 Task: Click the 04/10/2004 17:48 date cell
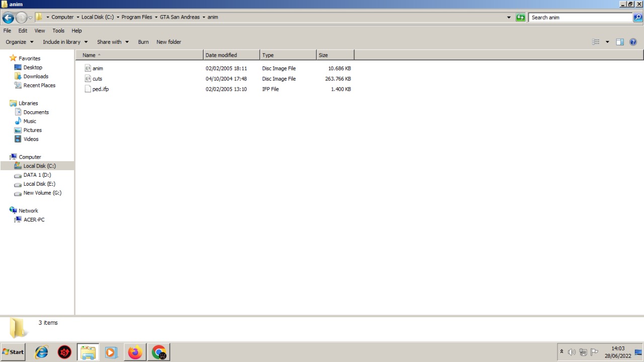click(x=226, y=79)
